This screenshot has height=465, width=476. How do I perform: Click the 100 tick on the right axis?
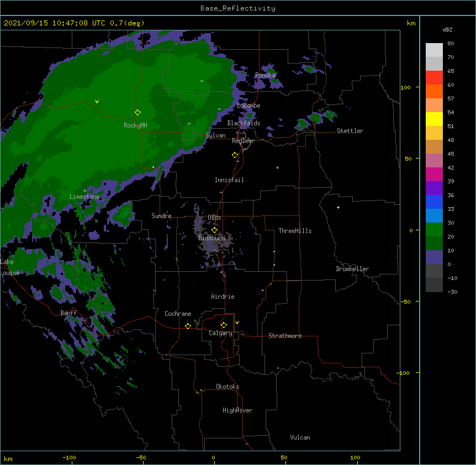click(405, 87)
